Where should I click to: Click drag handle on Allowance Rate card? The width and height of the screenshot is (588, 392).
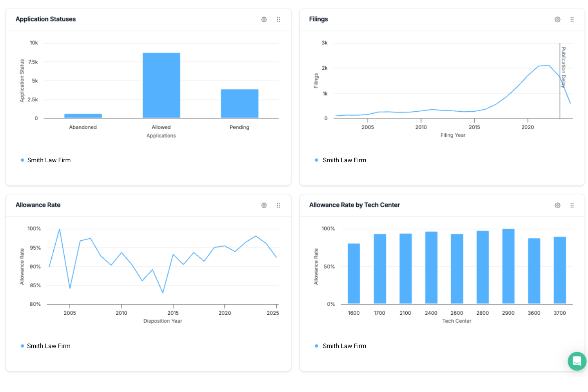coord(278,205)
